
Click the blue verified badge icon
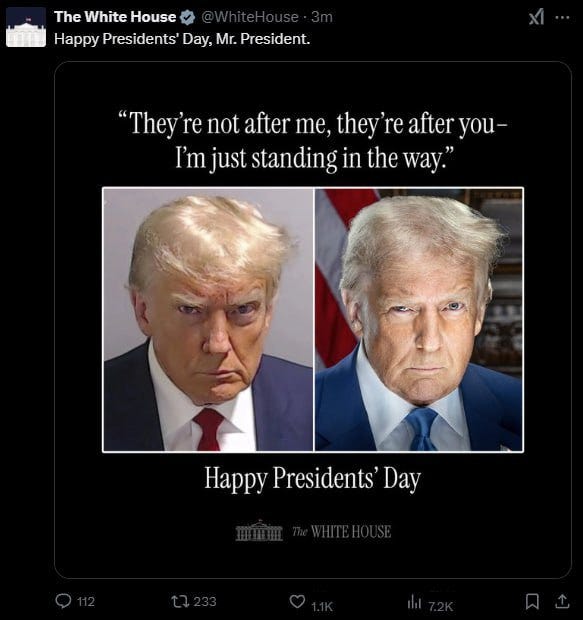188,17
